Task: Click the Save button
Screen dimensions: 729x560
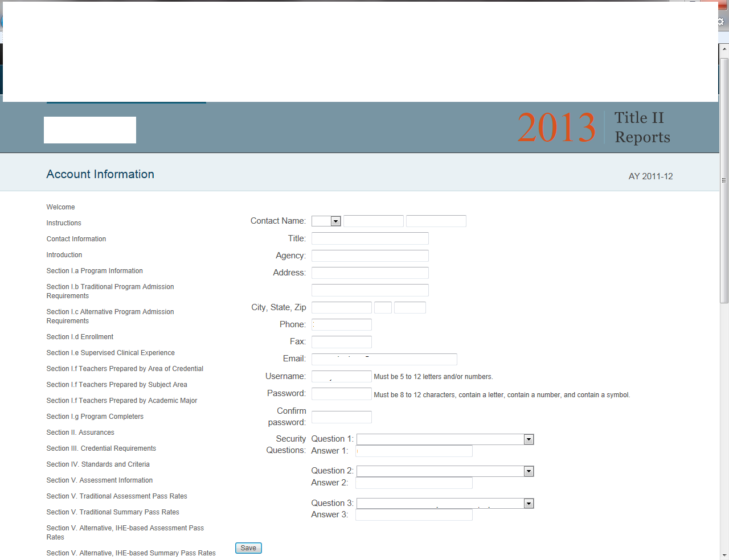Action: click(248, 548)
